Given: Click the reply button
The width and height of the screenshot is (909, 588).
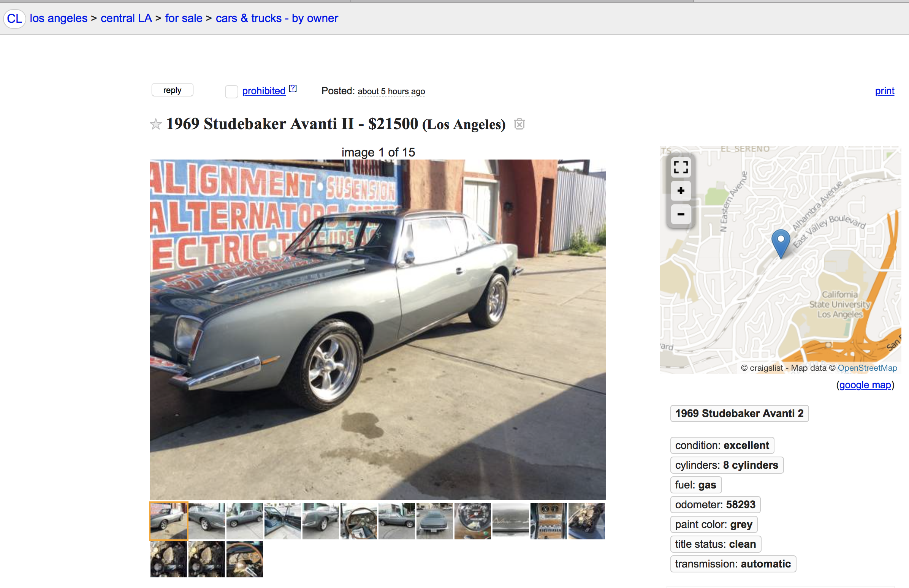Looking at the screenshot, I should [172, 90].
